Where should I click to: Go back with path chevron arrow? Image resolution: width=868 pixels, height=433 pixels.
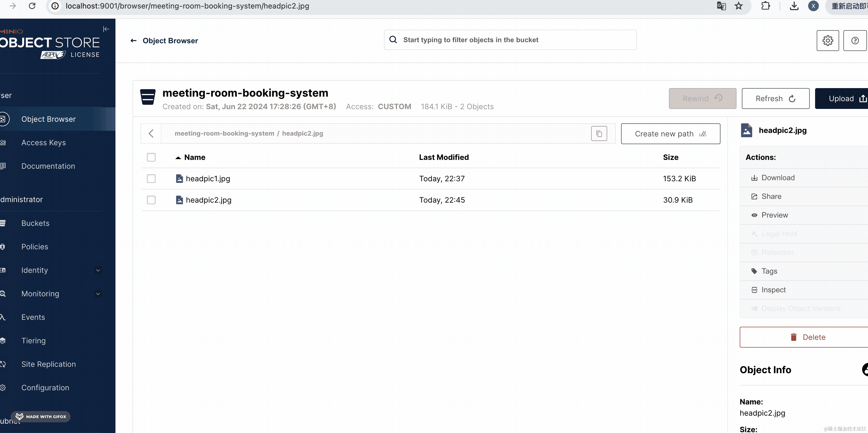(x=151, y=134)
